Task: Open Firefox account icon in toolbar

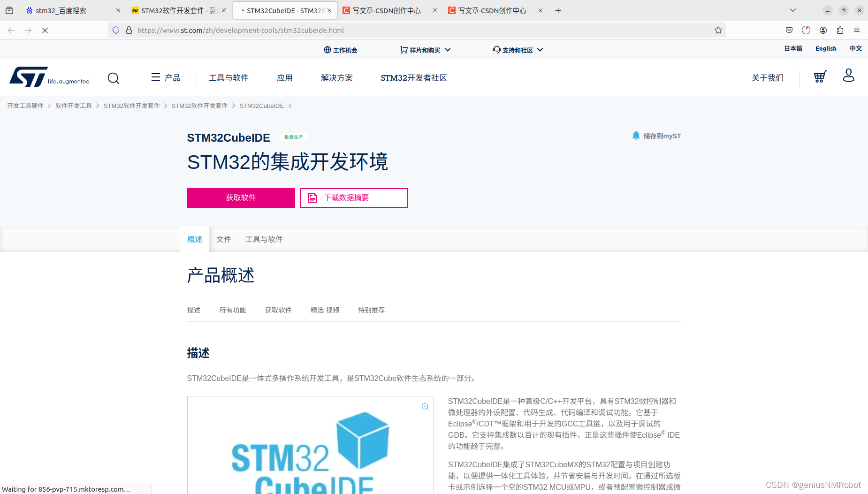Action: (823, 30)
